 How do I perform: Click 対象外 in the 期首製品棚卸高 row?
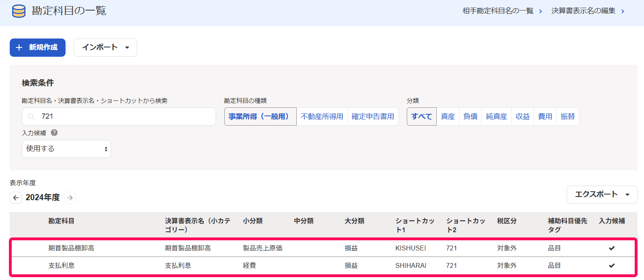pos(507,248)
